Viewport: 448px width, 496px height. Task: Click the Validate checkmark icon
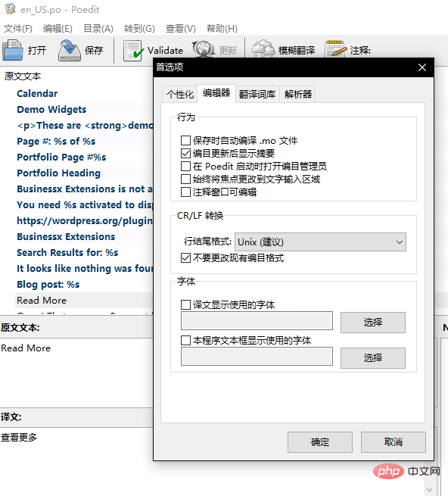pos(132,51)
